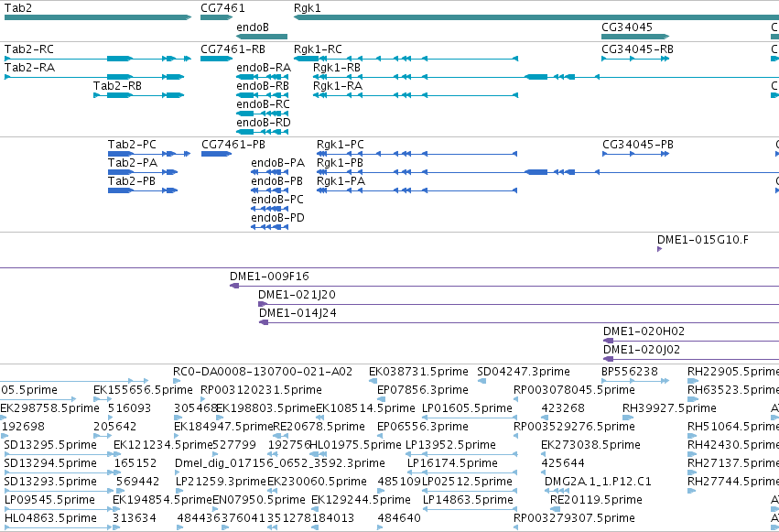Select the 484640 feature label

[x=399, y=518]
